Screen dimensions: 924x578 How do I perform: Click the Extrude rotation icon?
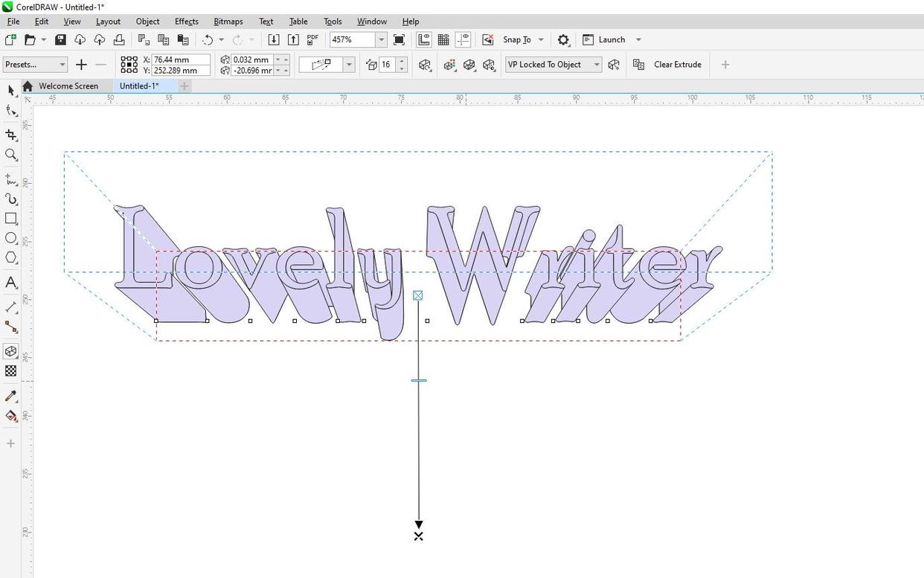click(x=425, y=65)
